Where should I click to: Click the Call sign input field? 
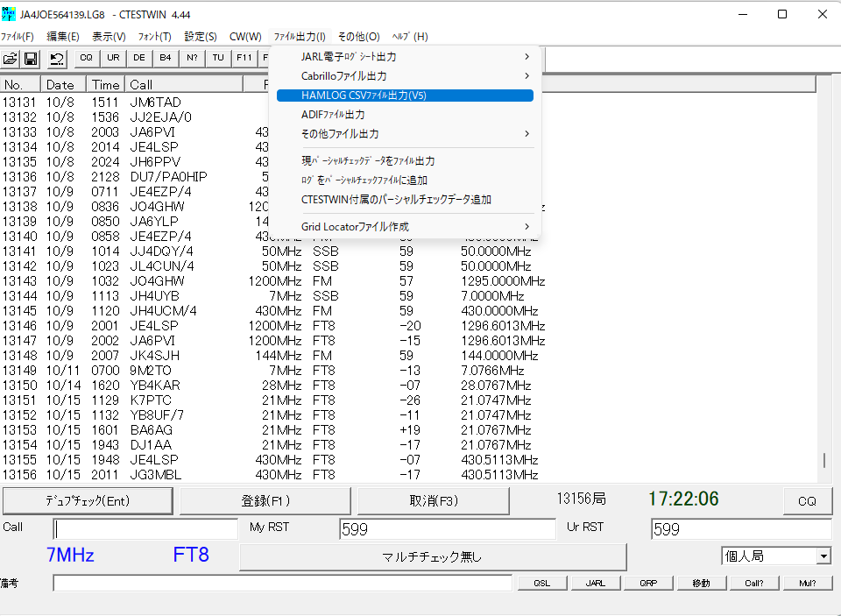pos(143,528)
